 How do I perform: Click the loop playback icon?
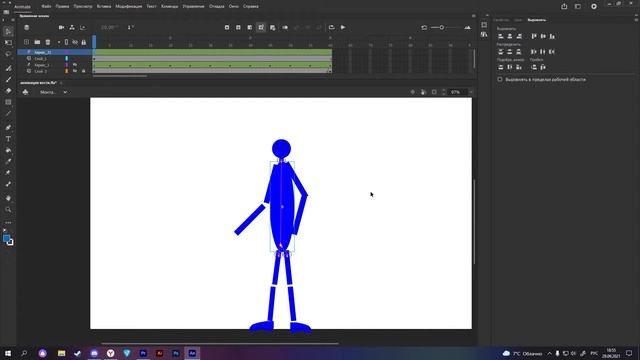(331, 27)
